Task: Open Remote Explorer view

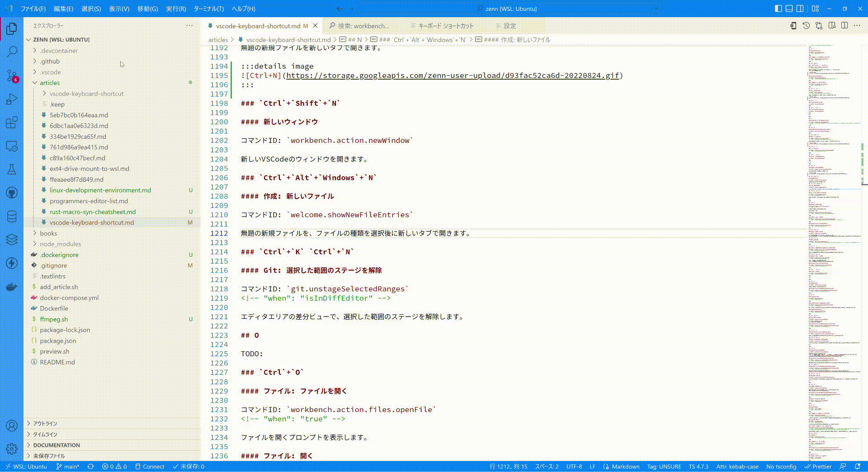Action: (12, 146)
